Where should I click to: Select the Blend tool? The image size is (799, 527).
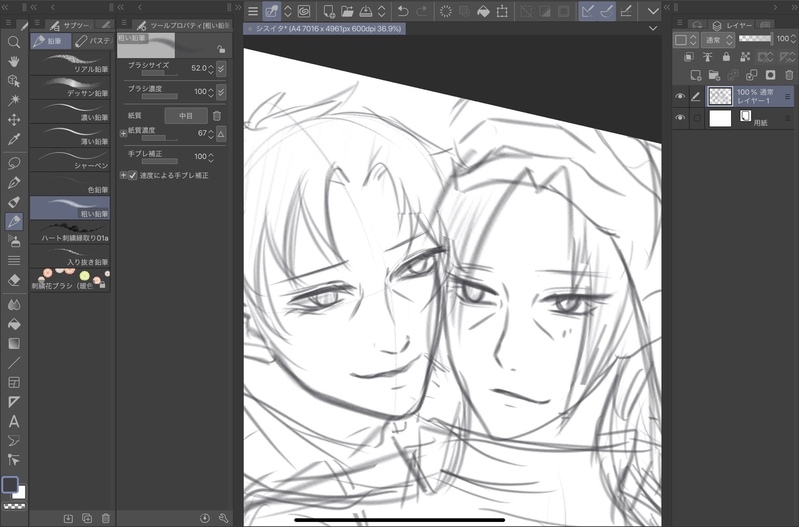point(14,305)
